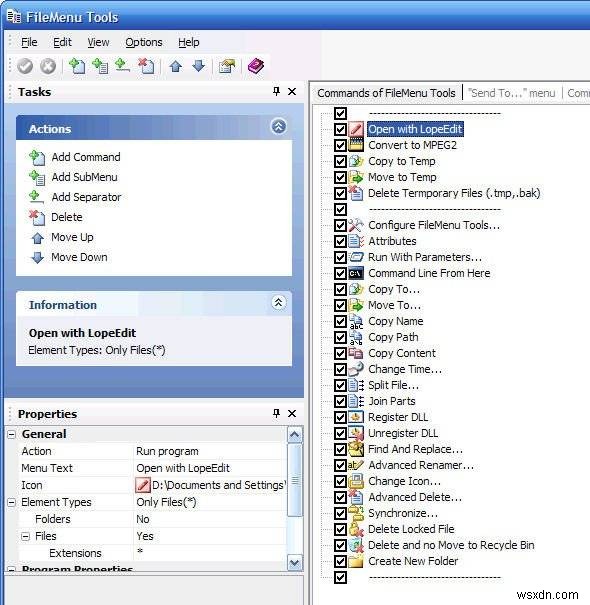
Task: Click the Add SubMenu action link
Action: coord(85,177)
